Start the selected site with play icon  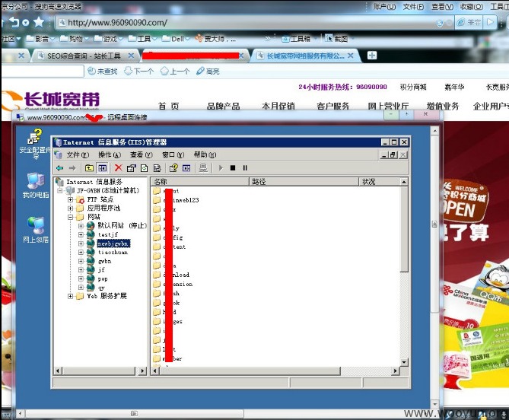click(221, 168)
